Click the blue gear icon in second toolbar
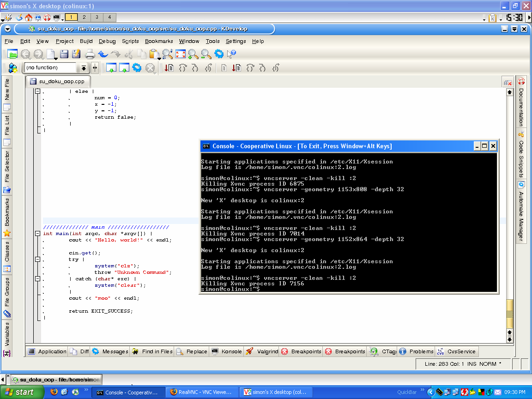The width and height of the screenshot is (532, 399). (x=137, y=67)
